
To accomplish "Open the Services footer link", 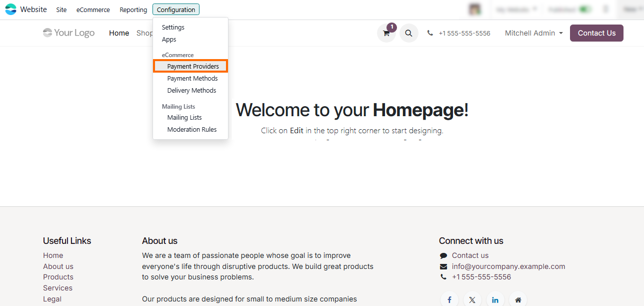I will (x=57, y=288).
